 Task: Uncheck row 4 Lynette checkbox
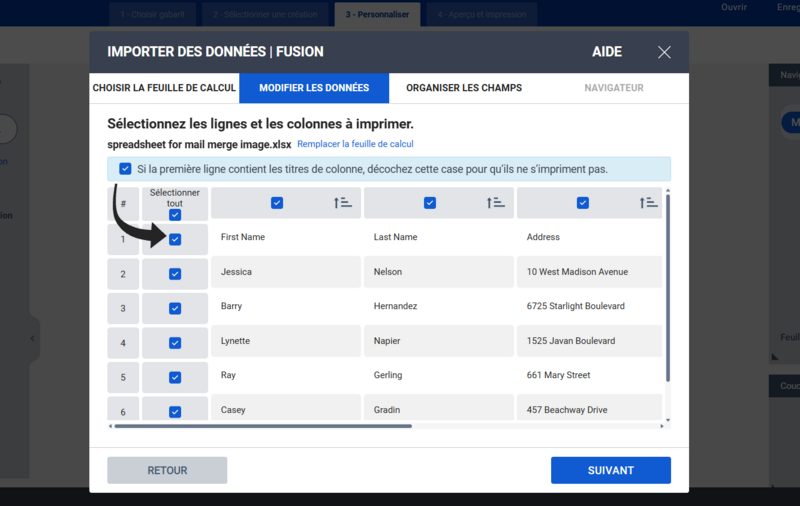(174, 343)
